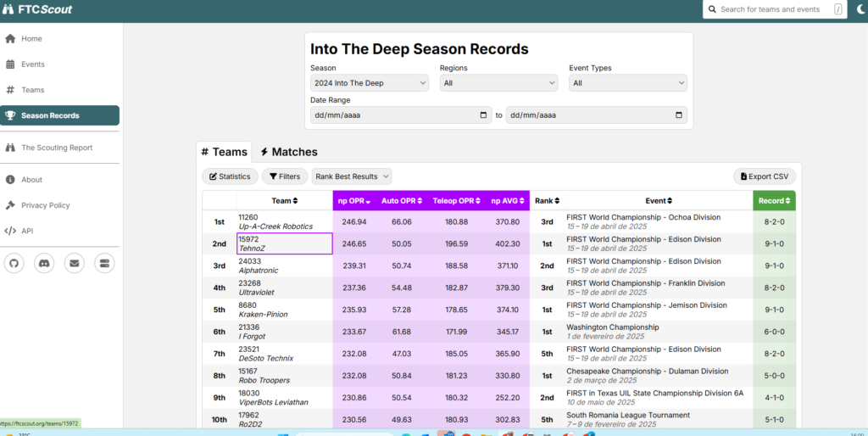The width and height of the screenshot is (868, 436).
Task: Click the Discord icon button
Action: click(44, 263)
